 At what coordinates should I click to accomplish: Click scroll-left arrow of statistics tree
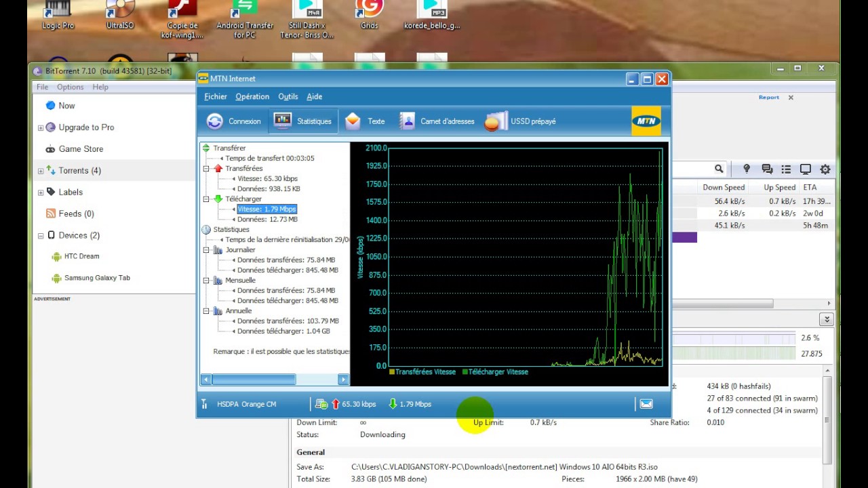pos(206,380)
